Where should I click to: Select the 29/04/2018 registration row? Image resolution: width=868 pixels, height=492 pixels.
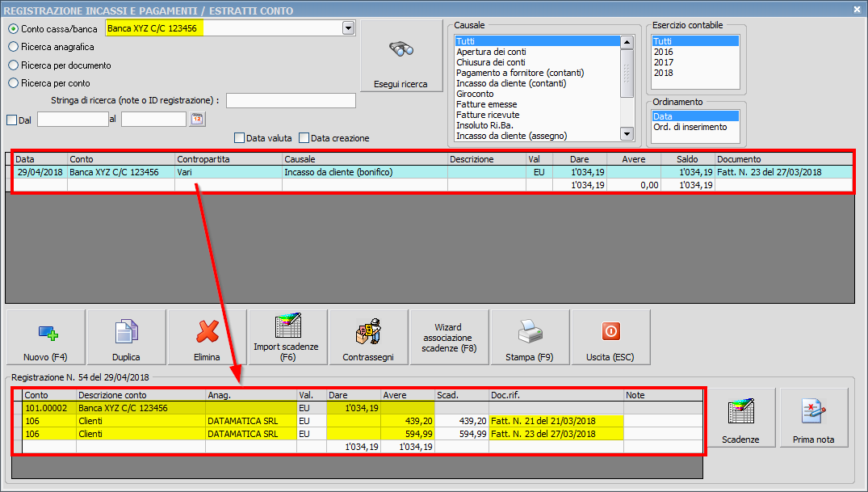(433, 172)
